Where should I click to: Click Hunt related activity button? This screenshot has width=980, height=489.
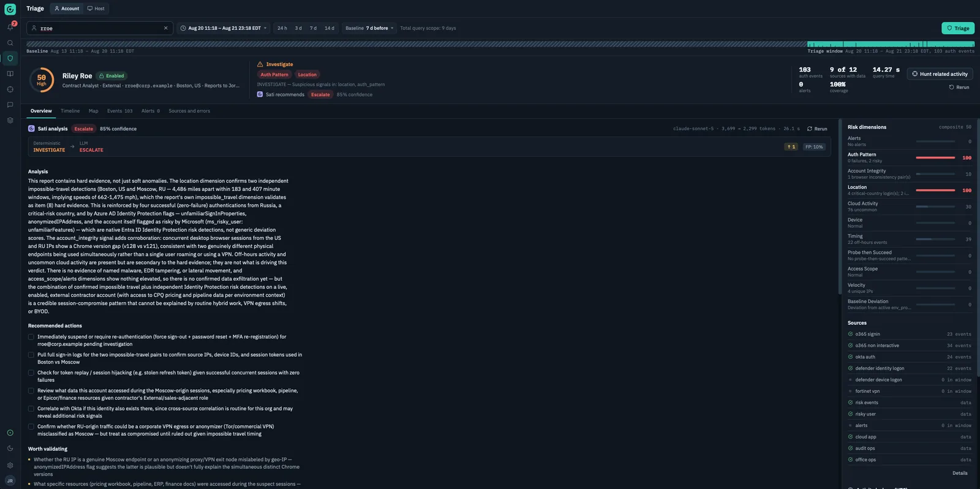940,74
